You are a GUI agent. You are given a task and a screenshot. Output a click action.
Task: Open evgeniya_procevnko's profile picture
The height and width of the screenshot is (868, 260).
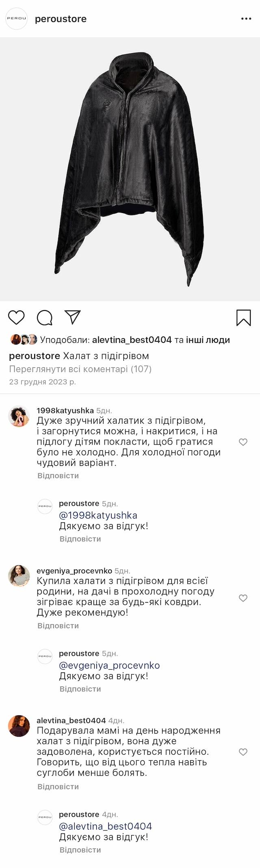pyautogui.click(x=19, y=575)
